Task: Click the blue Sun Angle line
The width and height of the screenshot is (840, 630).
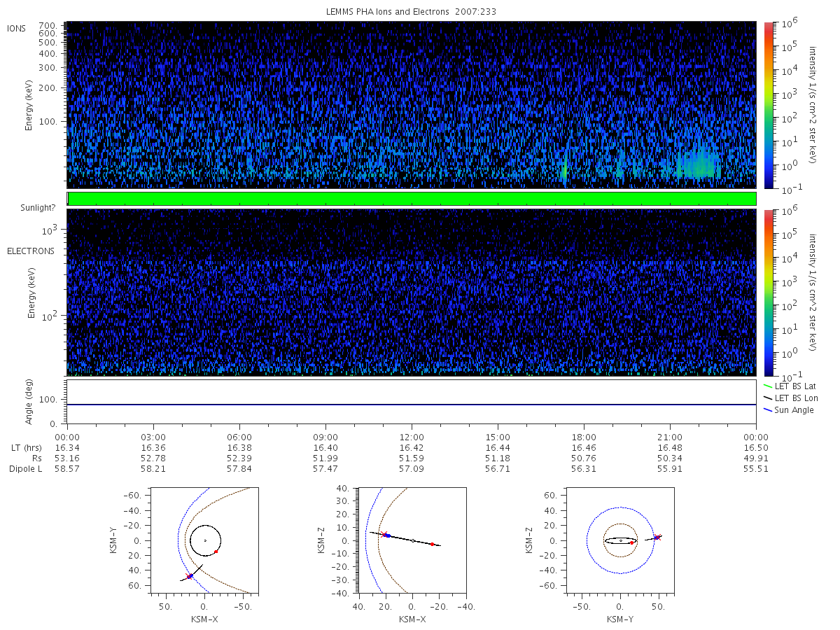Action: click(x=412, y=405)
